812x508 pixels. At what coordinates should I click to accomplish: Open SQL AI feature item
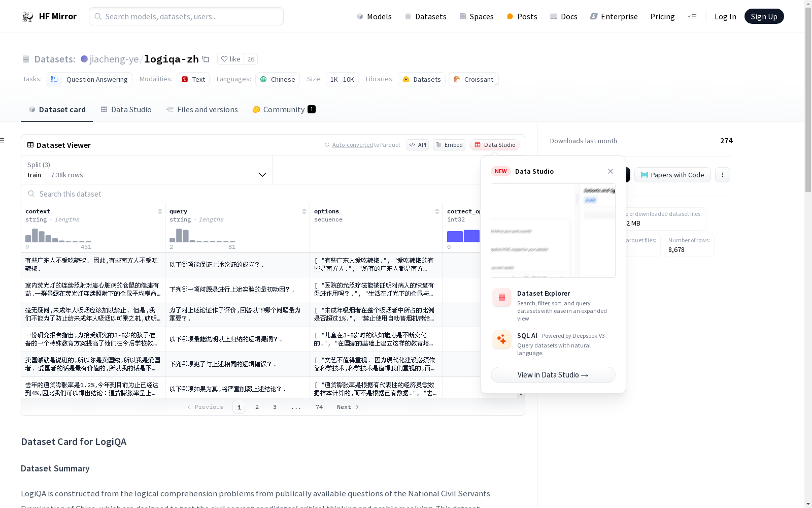pos(553,344)
